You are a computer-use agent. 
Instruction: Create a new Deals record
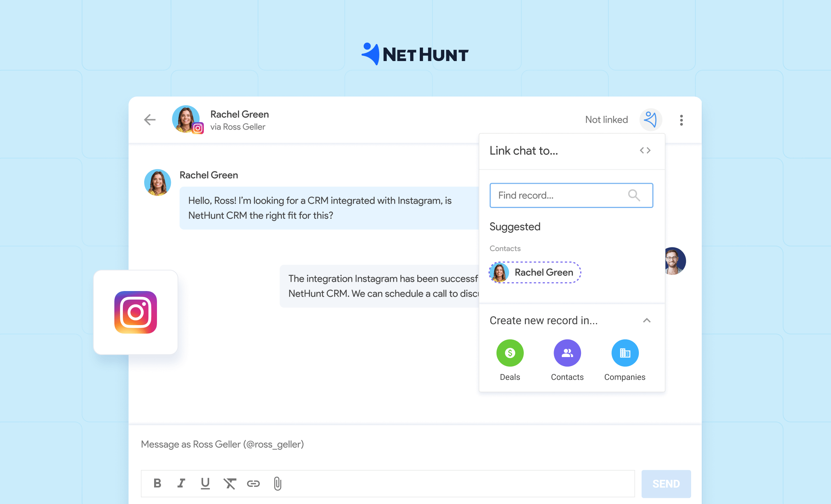coord(510,353)
